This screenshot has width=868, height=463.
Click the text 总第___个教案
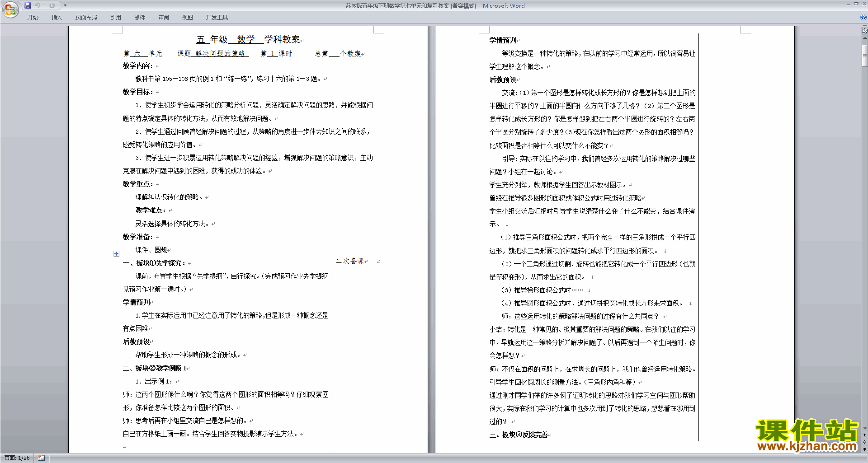pos(338,53)
